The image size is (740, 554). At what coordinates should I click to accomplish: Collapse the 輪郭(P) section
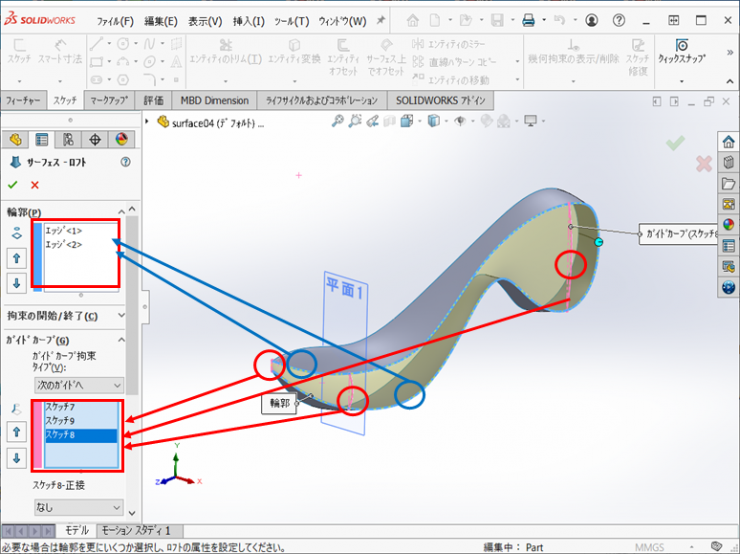122,212
